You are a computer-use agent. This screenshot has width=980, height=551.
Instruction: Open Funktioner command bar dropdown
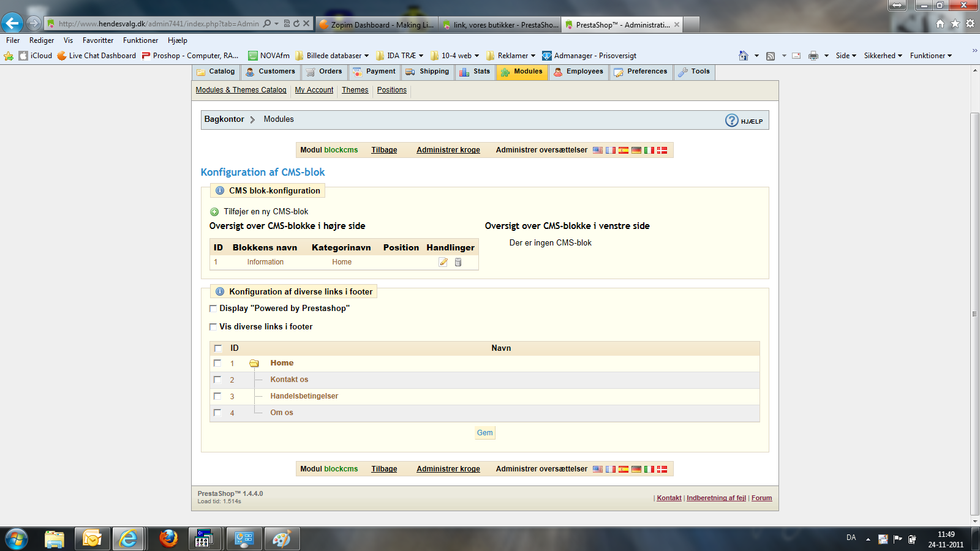tap(931, 56)
